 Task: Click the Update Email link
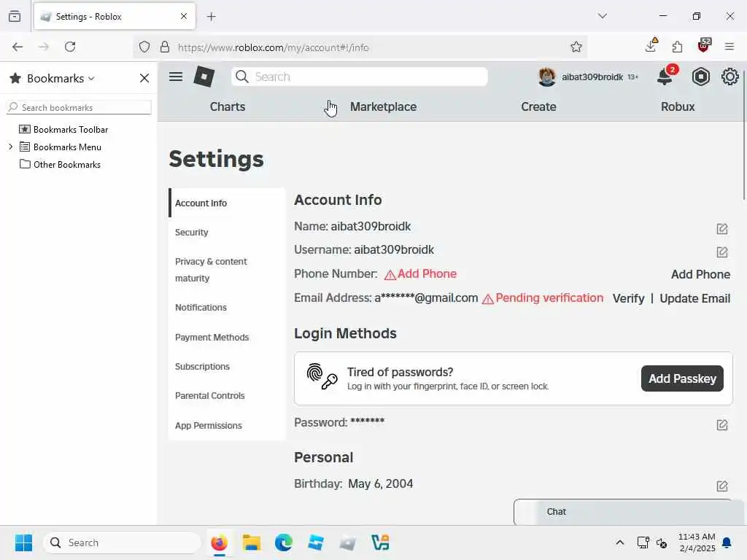694,298
